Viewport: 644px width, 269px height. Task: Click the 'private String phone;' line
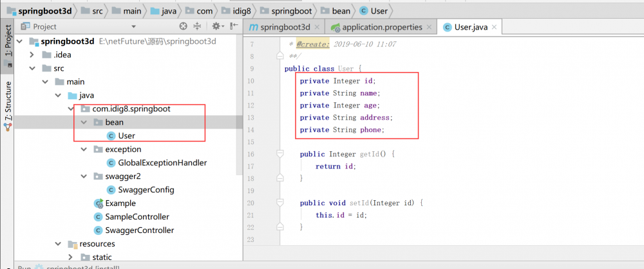[x=342, y=130]
